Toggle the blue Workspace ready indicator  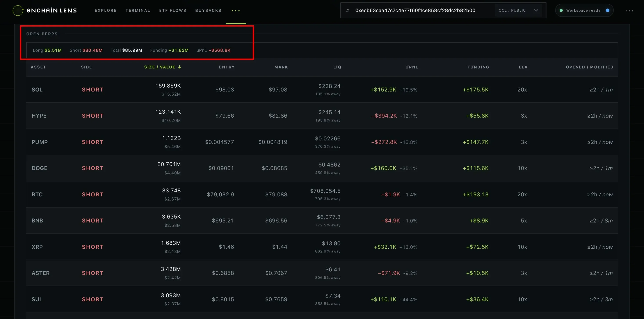[607, 11]
